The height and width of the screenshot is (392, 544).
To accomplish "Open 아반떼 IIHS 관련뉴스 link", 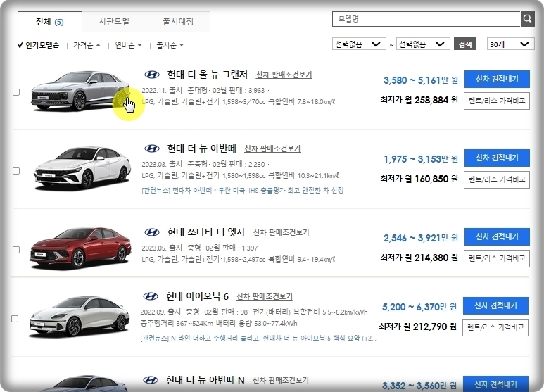I will pyautogui.click(x=243, y=191).
